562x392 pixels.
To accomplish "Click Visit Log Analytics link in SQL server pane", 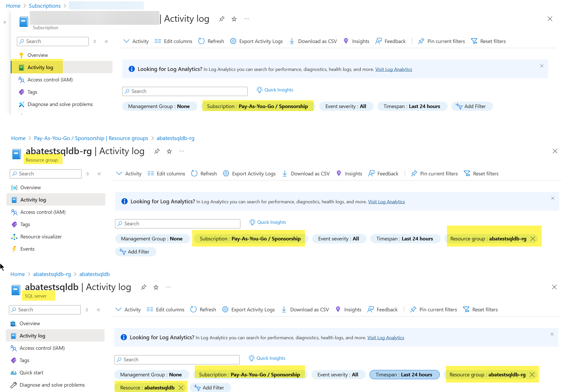I will click(x=385, y=337).
